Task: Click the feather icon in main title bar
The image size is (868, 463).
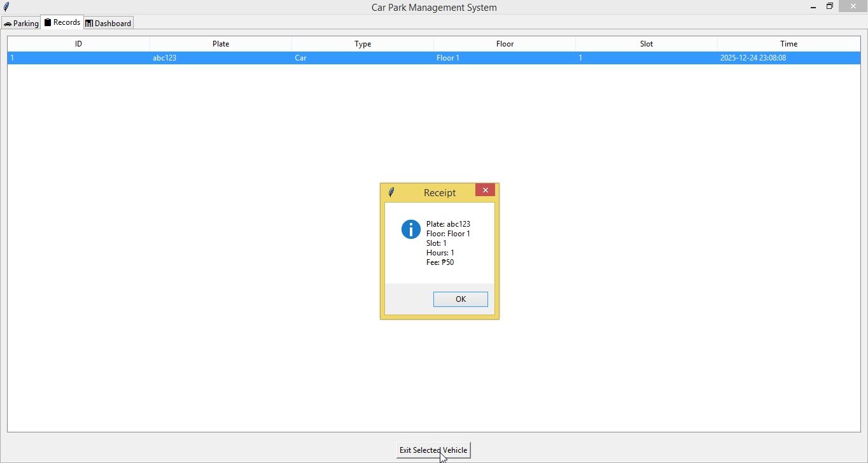Action: tap(6, 7)
